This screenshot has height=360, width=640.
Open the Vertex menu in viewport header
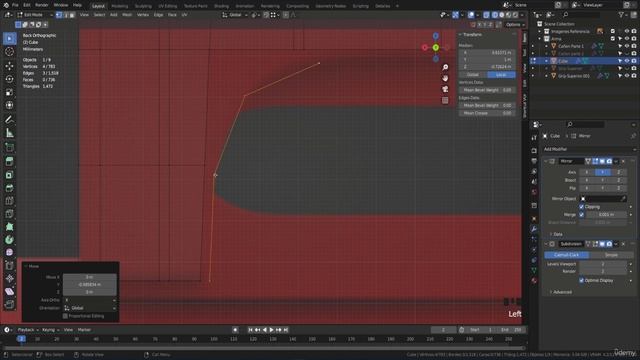(x=143, y=15)
